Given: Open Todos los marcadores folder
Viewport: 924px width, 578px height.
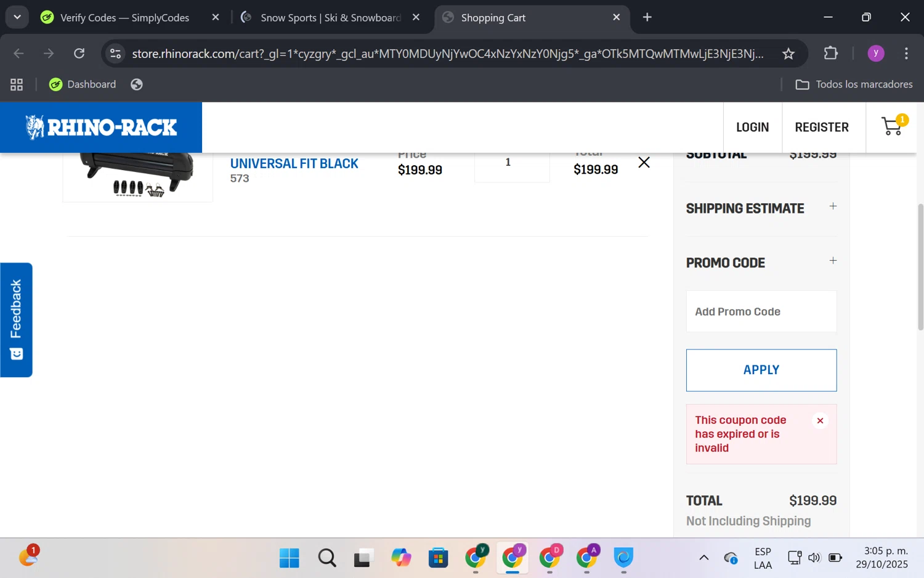Looking at the screenshot, I should tap(854, 84).
